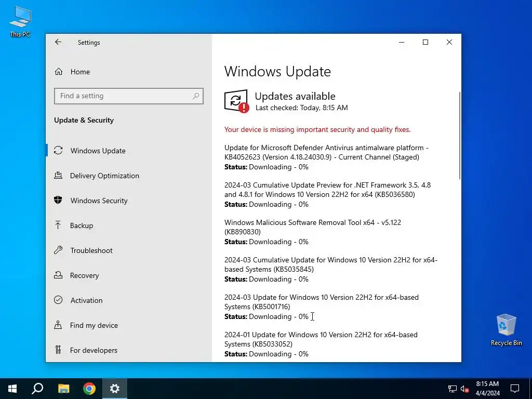The width and height of the screenshot is (532, 399).
Task: Click the 'Updates available' heading
Action: click(x=295, y=96)
